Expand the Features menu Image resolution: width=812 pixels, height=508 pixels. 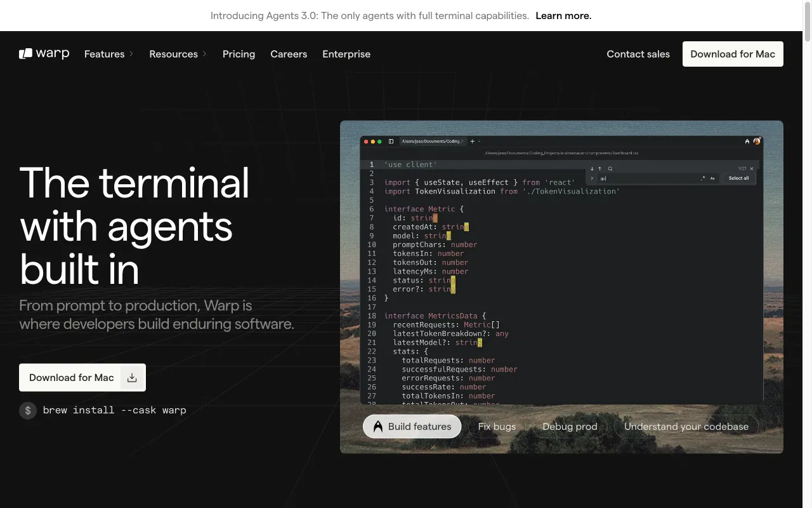click(x=109, y=54)
